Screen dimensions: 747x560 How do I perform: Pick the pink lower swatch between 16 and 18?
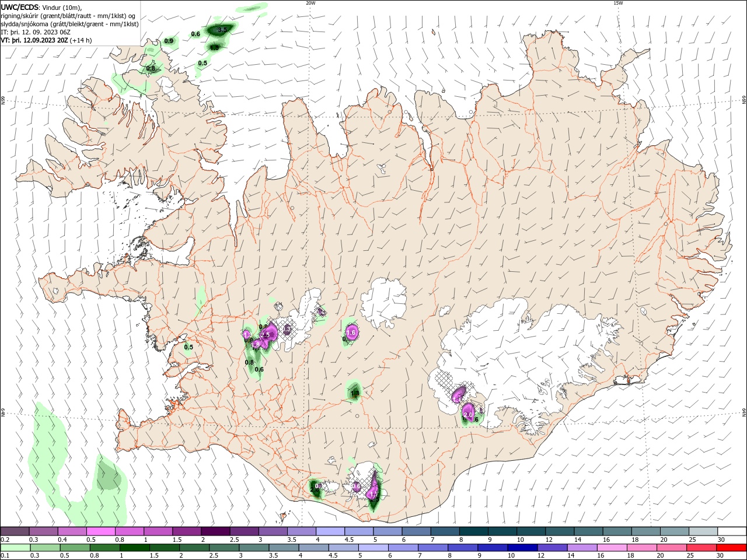pyautogui.click(x=612, y=547)
